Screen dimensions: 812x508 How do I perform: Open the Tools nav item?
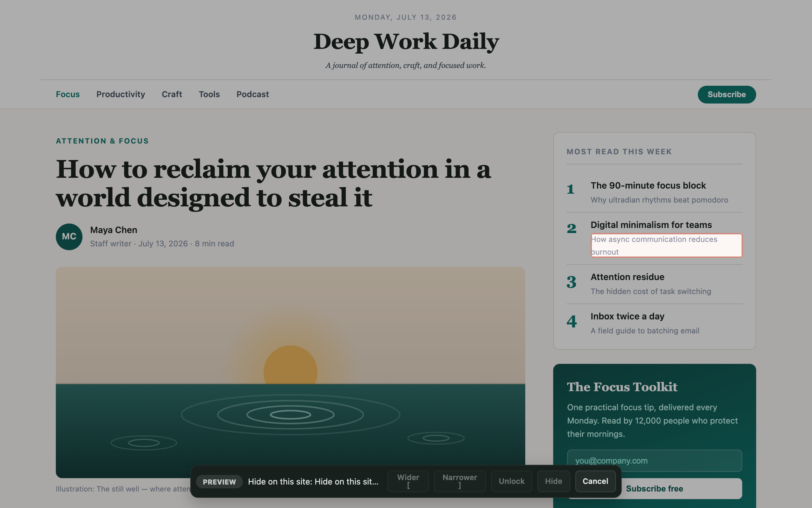tap(209, 94)
